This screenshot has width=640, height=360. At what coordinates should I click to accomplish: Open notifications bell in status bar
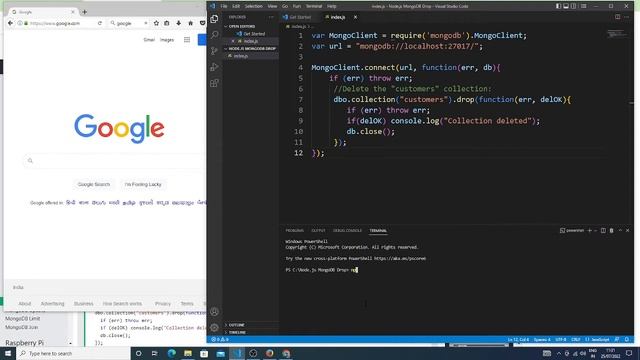point(627,340)
